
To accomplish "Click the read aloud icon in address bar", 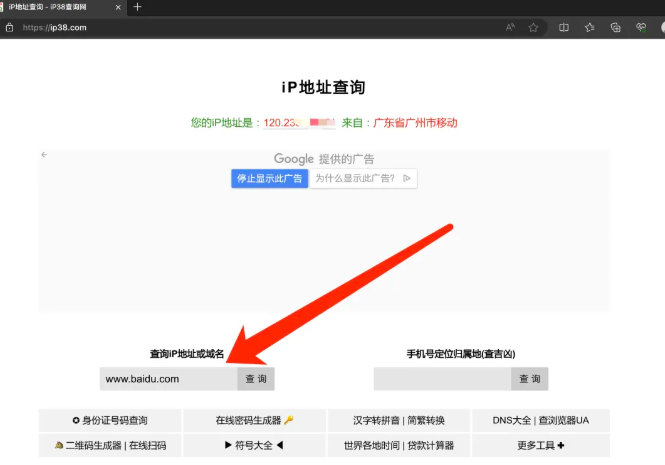I will [x=510, y=27].
